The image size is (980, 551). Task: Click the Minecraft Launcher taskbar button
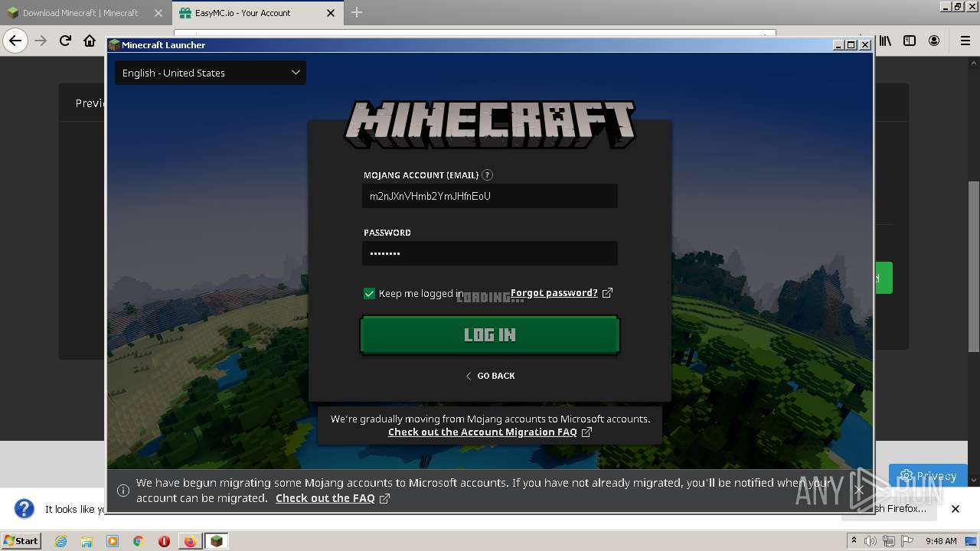pos(217,541)
